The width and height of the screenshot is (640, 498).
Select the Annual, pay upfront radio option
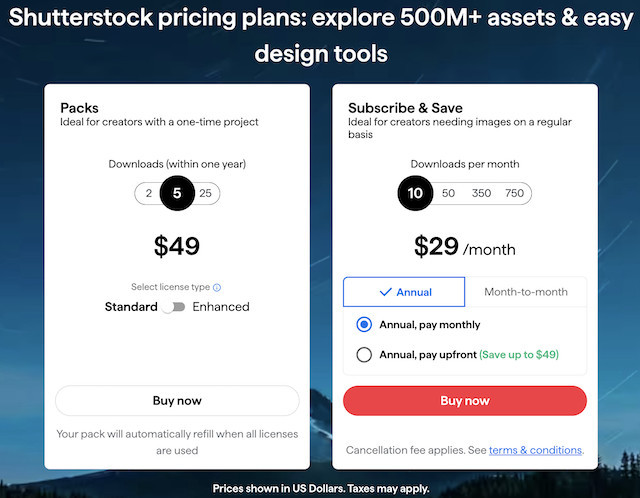pyautogui.click(x=364, y=354)
